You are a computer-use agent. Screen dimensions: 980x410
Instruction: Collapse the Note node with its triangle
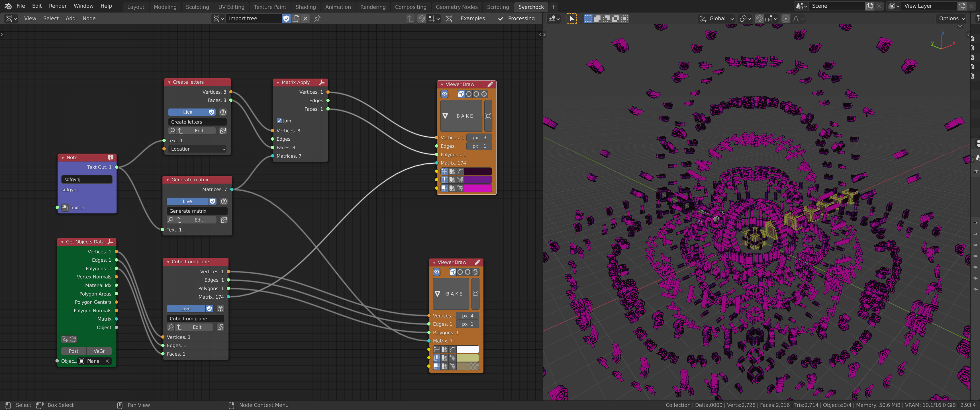(x=63, y=158)
